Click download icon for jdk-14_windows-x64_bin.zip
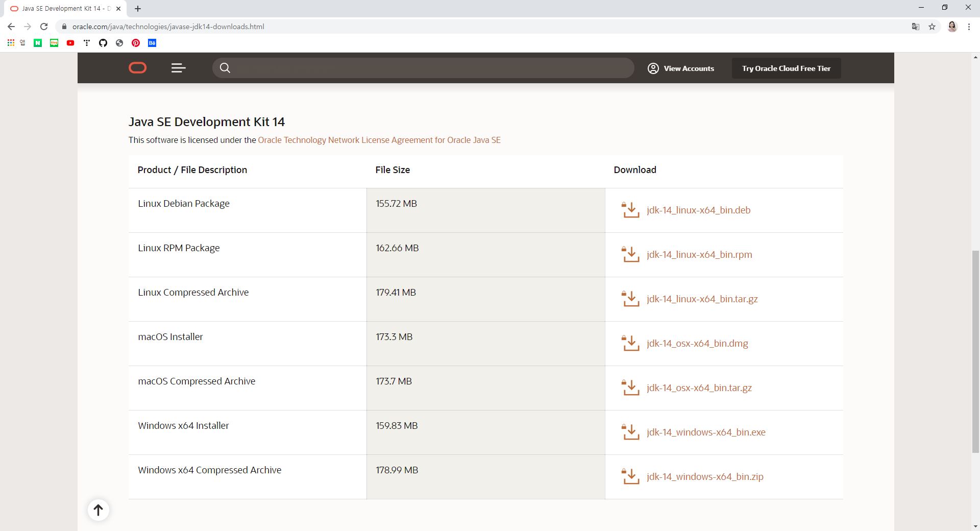Viewport: 980px width, 531px height. tap(630, 476)
